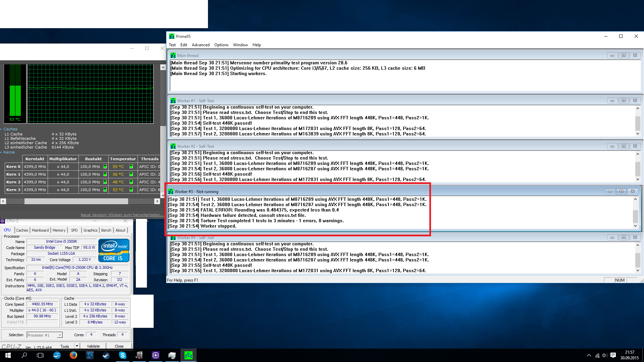Toggle Kern 2 Bustakt graph indicator

(x=105, y=182)
